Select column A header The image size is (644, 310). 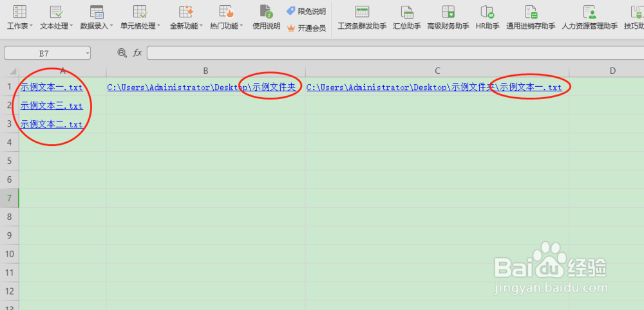(x=62, y=71)
